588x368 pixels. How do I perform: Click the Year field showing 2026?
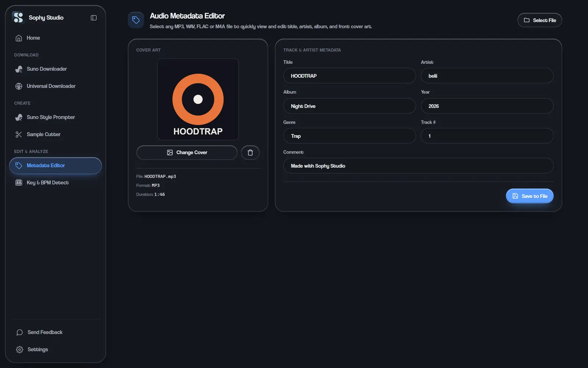click(x=487, y=106)
